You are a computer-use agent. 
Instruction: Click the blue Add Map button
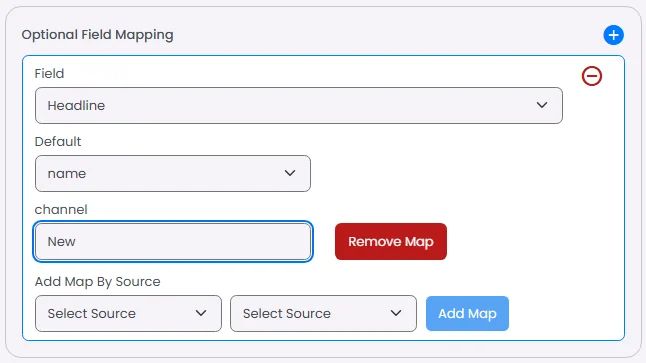[x=467, y=314]
